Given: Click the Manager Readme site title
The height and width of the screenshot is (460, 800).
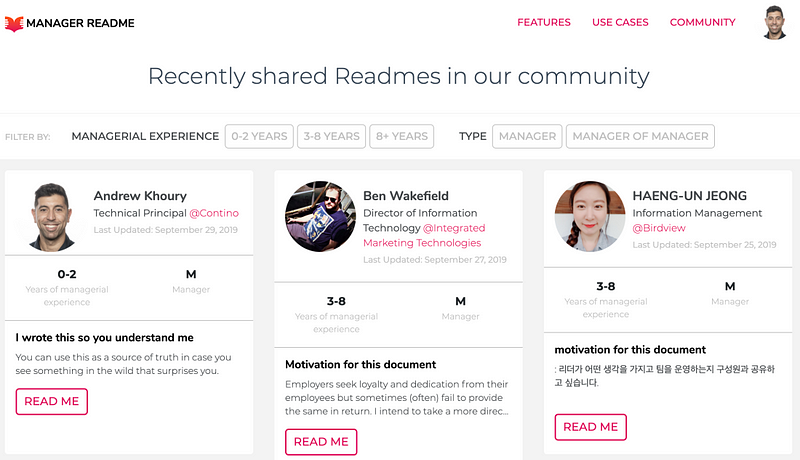Looking at the screenshot, I should pos(80,23).
